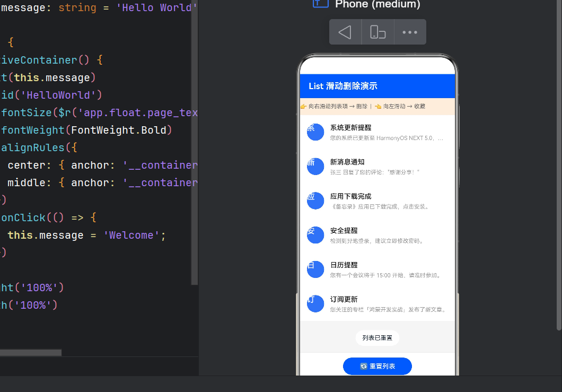
Task: Click the previewer back triangle button
Action: click(x=345, y=32)
